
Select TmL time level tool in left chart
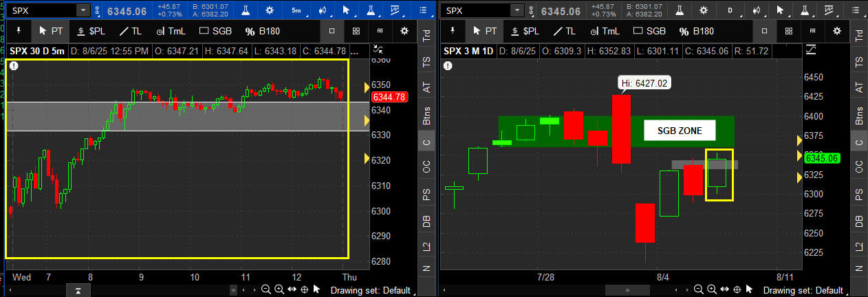(172, 31)
